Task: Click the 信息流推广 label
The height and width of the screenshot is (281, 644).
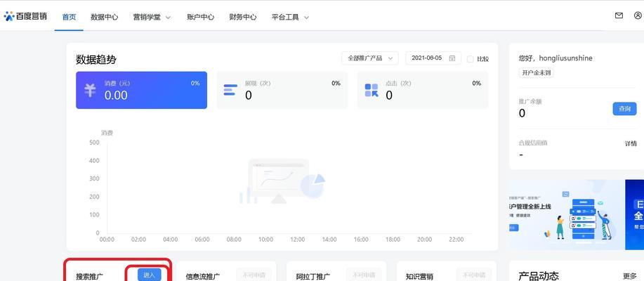Action: pyautogui.click(x=203, y=276)
